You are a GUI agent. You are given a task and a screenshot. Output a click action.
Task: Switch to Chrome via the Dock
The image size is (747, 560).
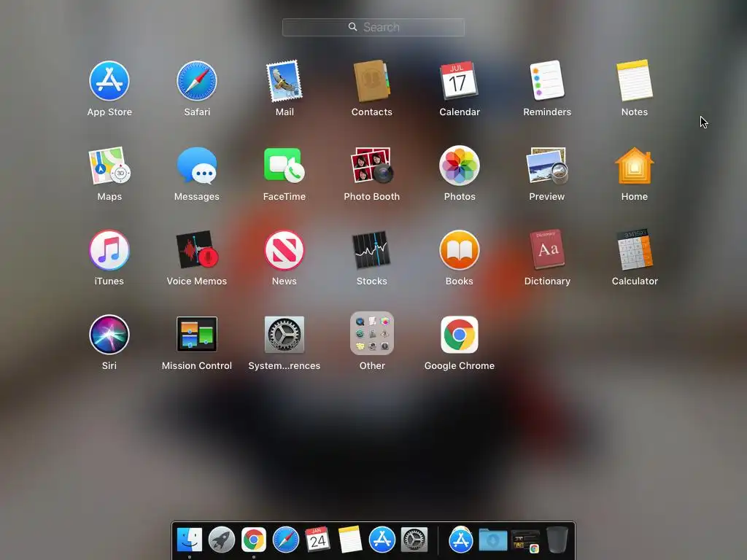tap(253, 540)
